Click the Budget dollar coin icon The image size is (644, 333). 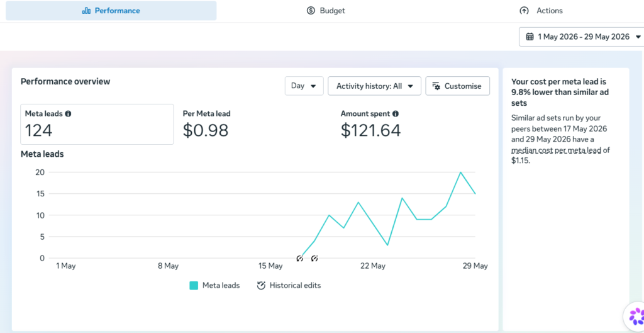tap(311, 11)
